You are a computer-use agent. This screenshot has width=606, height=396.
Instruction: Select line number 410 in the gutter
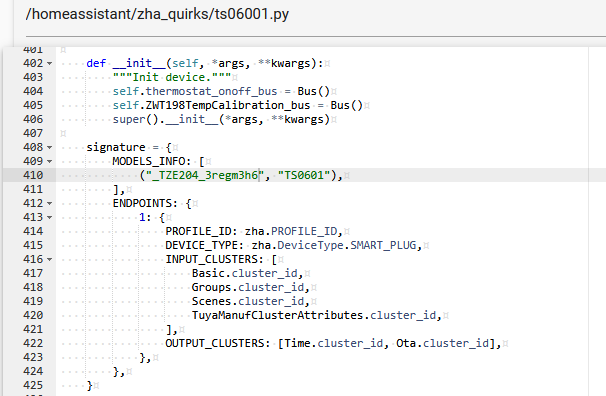pos(33,175)
